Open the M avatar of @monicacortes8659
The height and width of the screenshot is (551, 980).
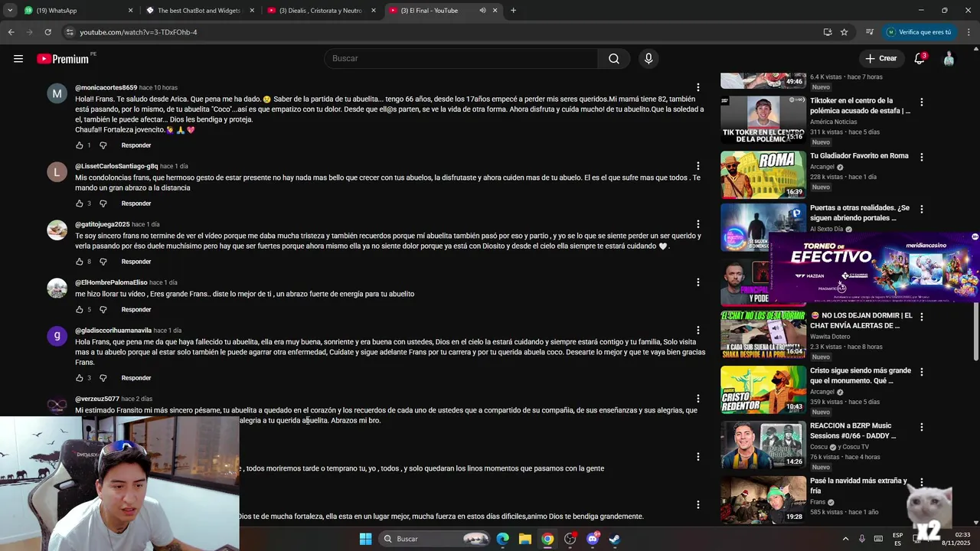(57, 93)
